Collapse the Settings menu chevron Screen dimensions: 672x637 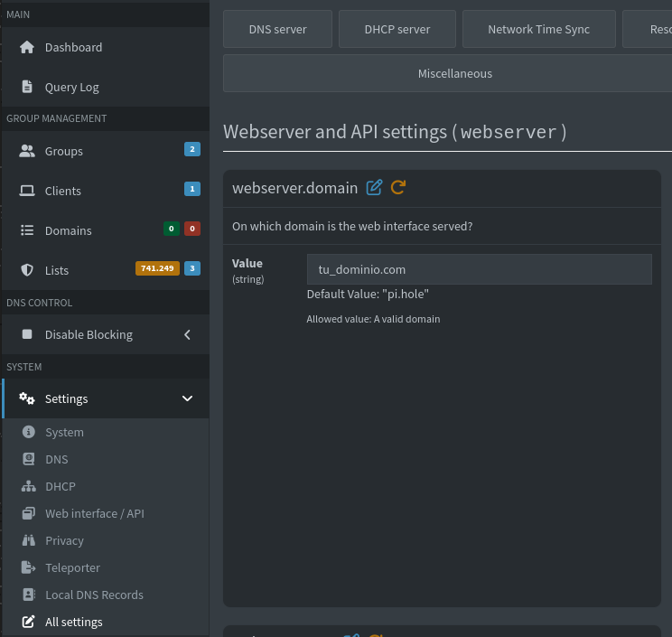(187, 398)
